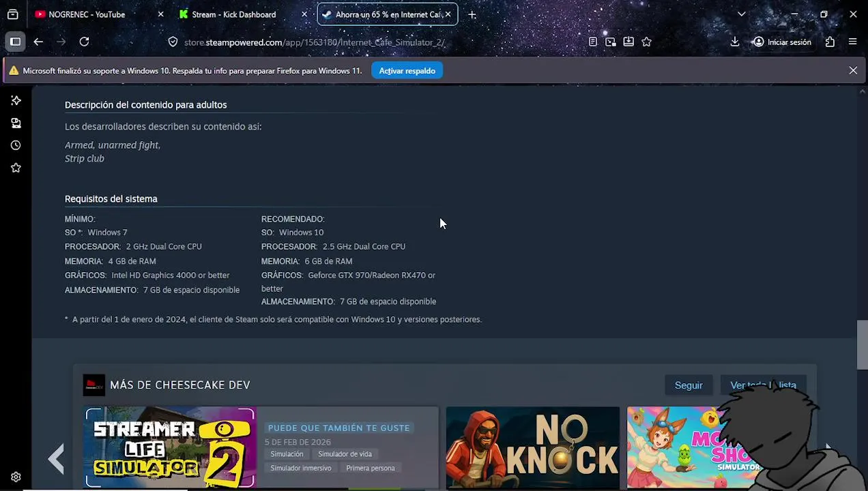Expand the list all tabs chevron
The width and height of the screenshot is (868, 491).
pos(742,14)
